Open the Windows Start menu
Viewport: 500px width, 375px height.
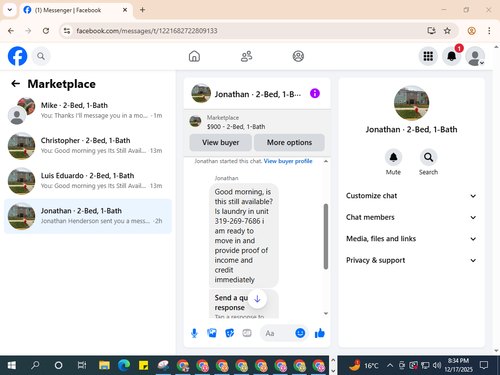[x=11, y=366]
